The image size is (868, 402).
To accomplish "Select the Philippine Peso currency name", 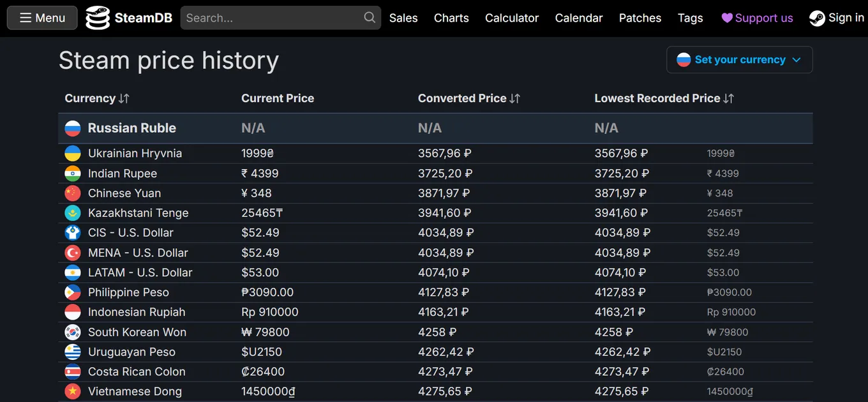I will tap(128, 292).
